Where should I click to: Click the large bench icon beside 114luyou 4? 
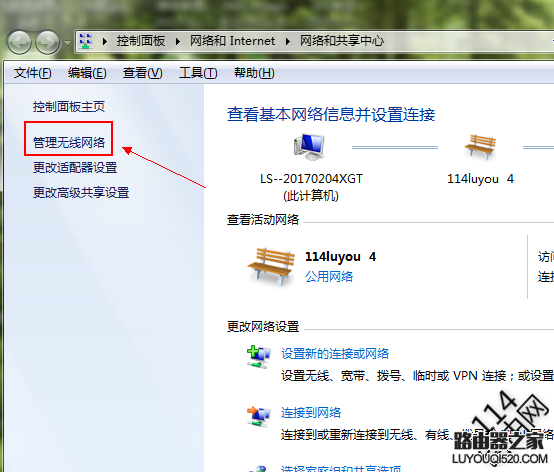tap(271, 266)
